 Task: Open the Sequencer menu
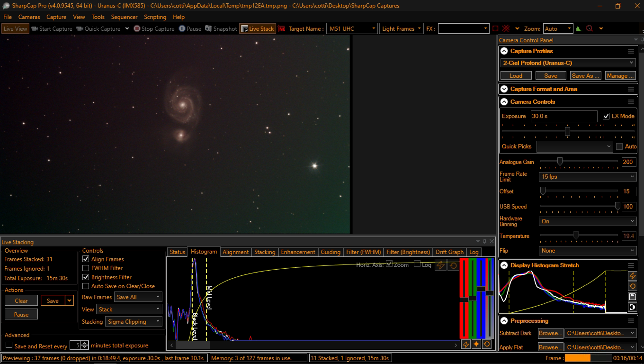[x=124, y=17]
